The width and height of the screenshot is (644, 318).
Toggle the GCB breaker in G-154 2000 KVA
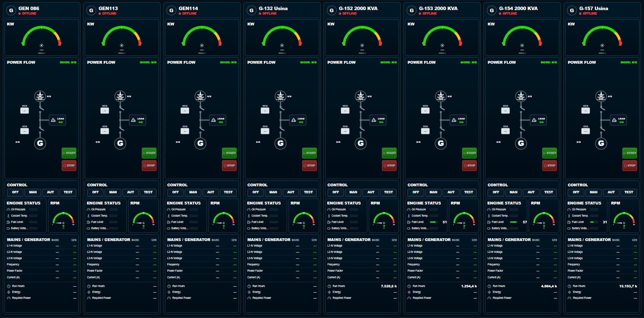click(x=505, y=131)
